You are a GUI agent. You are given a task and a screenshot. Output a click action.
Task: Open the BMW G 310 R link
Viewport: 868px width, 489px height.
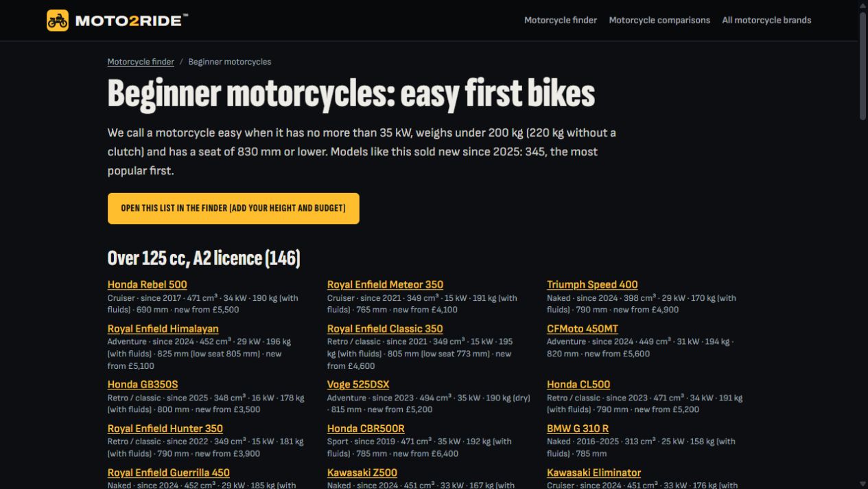point(578,429)
